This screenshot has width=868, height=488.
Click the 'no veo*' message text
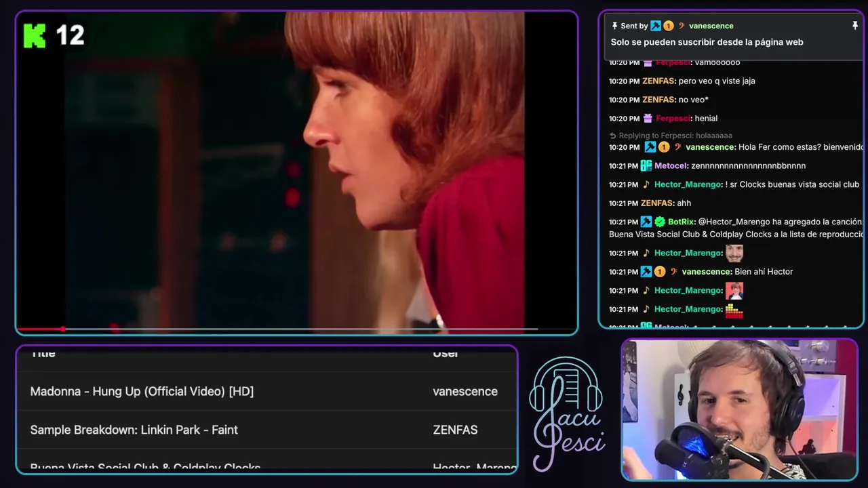pyautogui.click(x=694, y=100)
